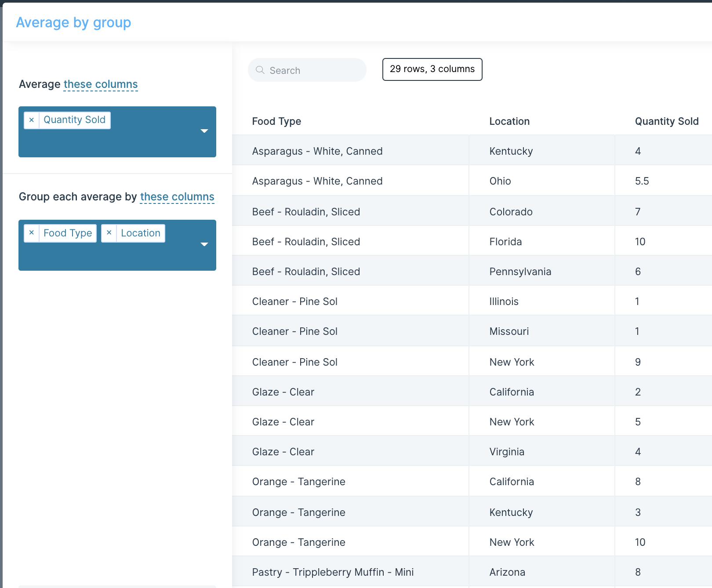
Task: Click the Illinois location cell
Action: click(504, 301)
